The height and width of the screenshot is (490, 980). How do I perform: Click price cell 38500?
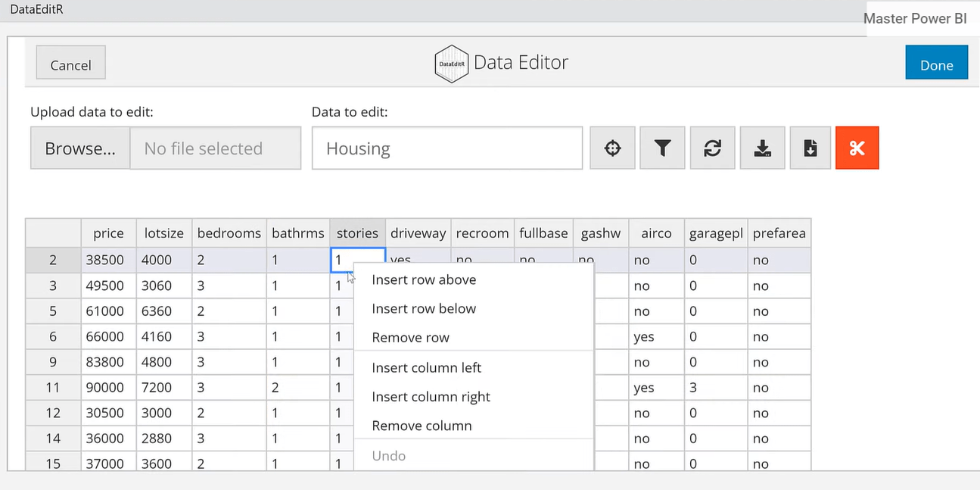108,260
